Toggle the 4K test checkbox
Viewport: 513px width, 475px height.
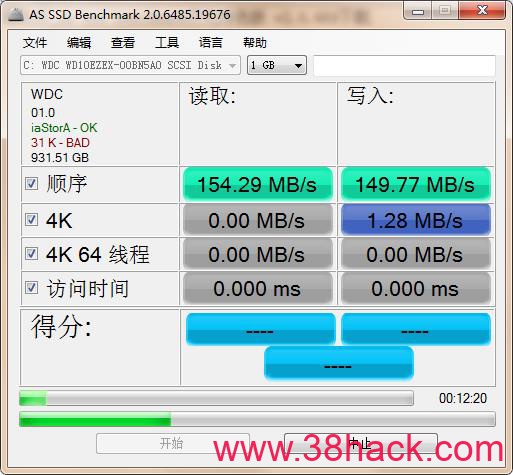[x=31, y=220]
